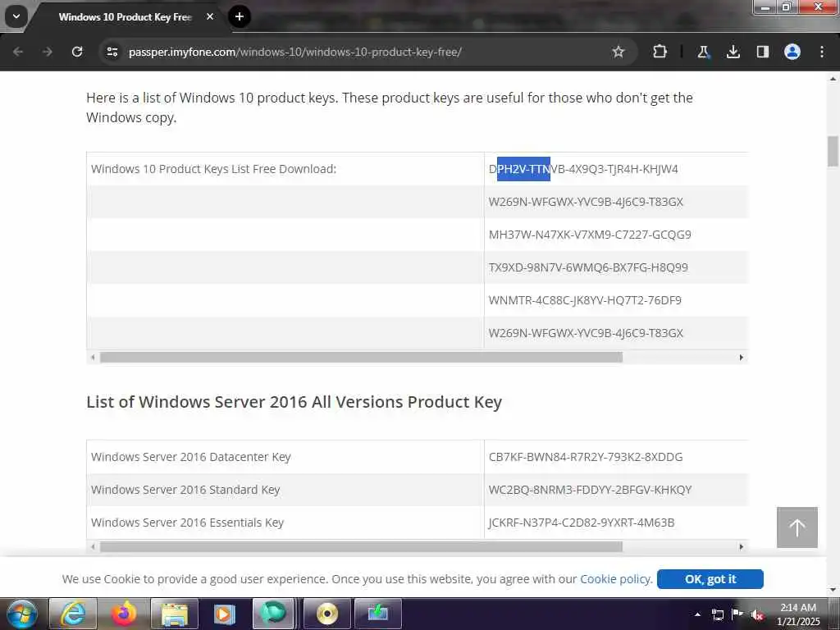Click right arrow of Server 2016 table scrollbar
This screenshot has height=630, width=840.
741,546
